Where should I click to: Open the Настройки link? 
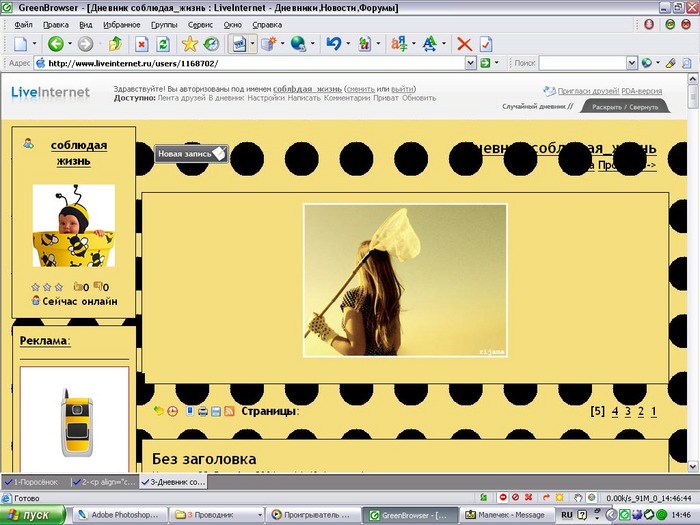click(266, 98)
